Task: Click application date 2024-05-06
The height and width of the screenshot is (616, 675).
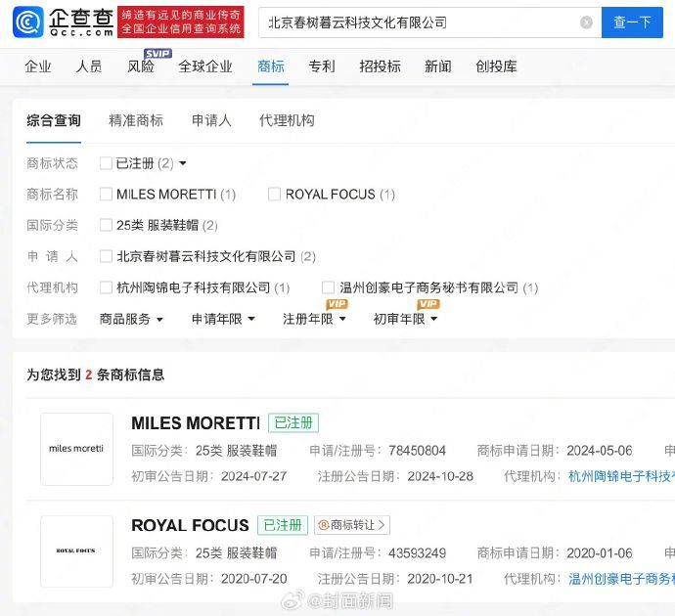Action: (600, 451)
